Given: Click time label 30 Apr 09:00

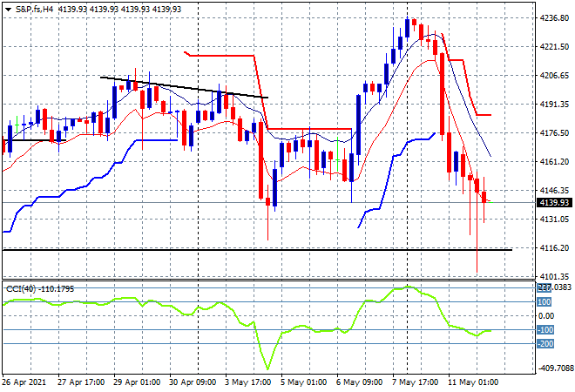Looking at the screenshot, I should (x=193, y=382).
